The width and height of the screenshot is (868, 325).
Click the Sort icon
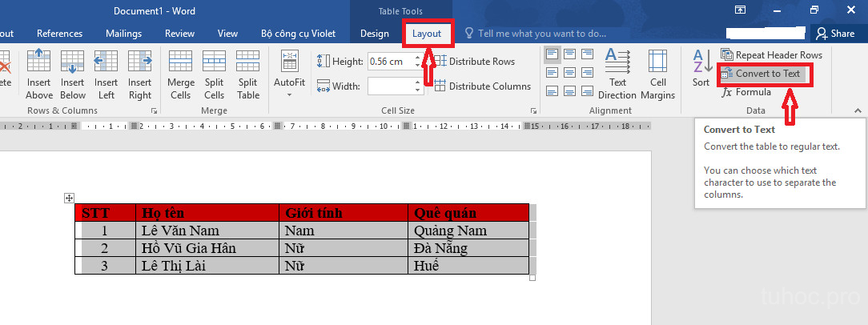(x=701, y=68)
